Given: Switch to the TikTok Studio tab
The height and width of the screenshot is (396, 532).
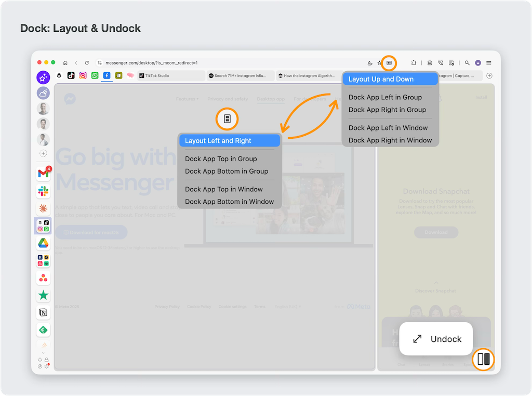Looking at the screenshot, I should coord(171,75).
